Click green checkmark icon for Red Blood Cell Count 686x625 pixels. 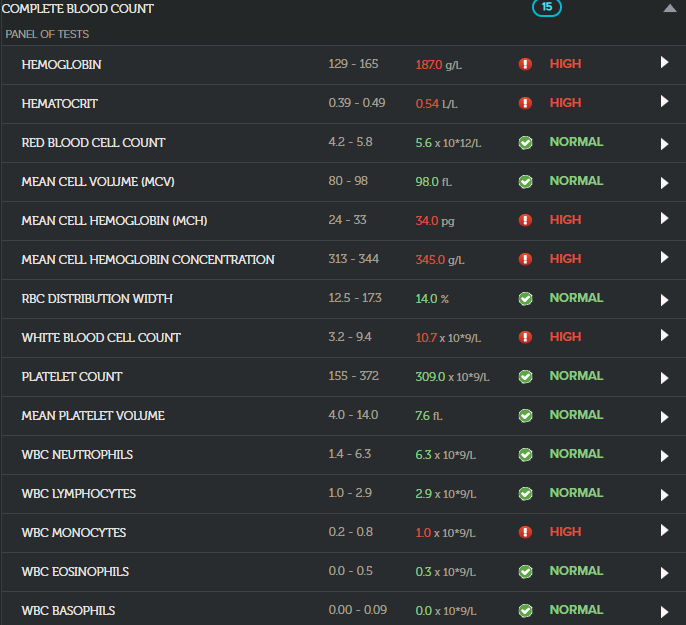click(525, 142)
